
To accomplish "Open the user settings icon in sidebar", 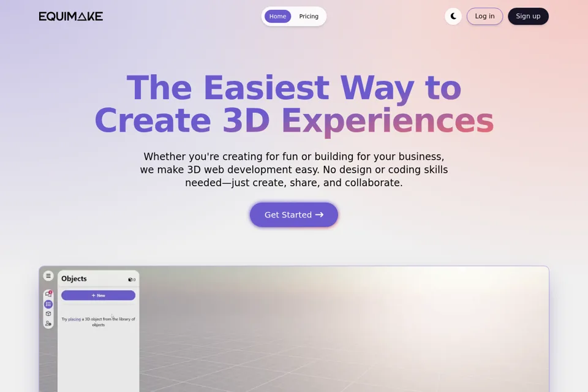I will (48, 323).
